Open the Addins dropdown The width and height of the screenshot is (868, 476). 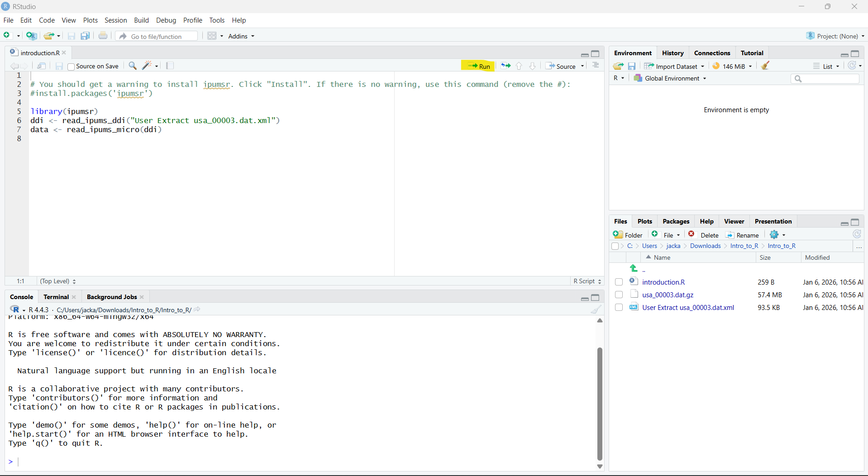point(241,36)
